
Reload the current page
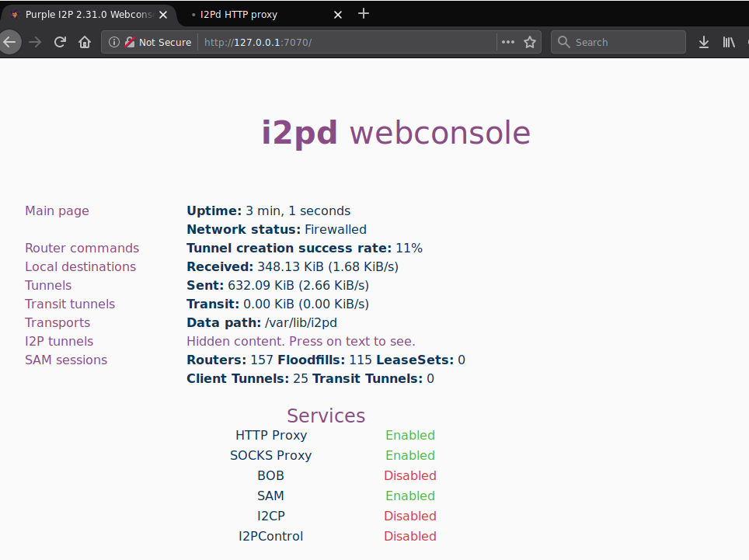(x=60, y=42)
